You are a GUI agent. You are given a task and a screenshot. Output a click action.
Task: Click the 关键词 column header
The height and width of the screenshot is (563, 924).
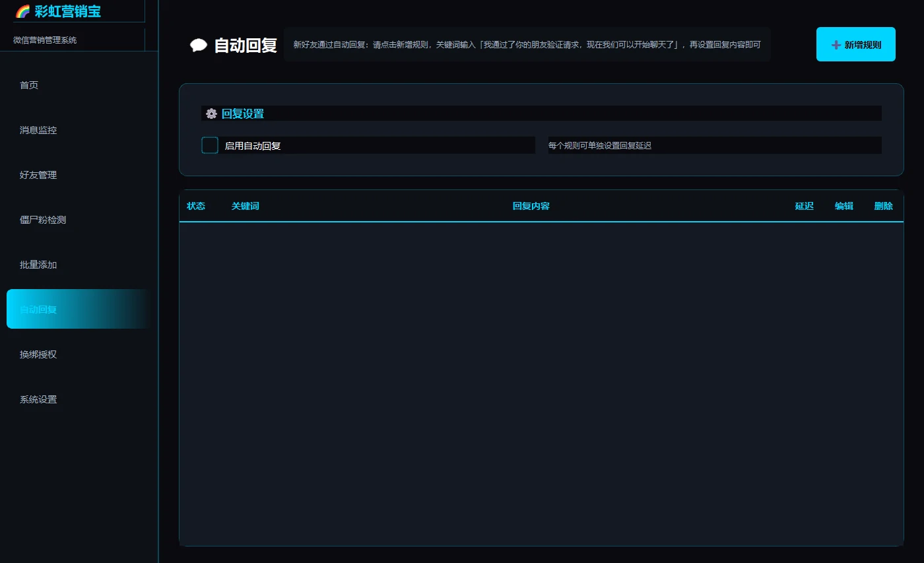pos(245,206)
